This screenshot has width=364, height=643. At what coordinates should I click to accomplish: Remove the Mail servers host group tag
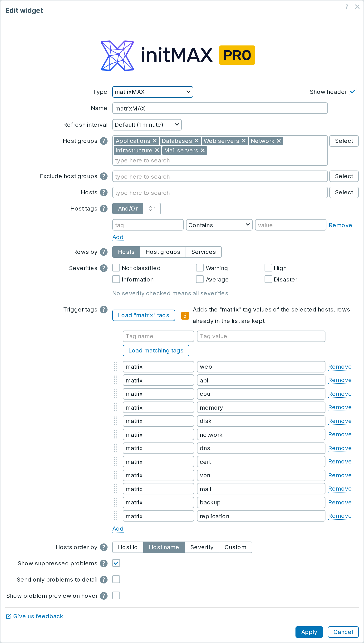click(x=203, y=150)
